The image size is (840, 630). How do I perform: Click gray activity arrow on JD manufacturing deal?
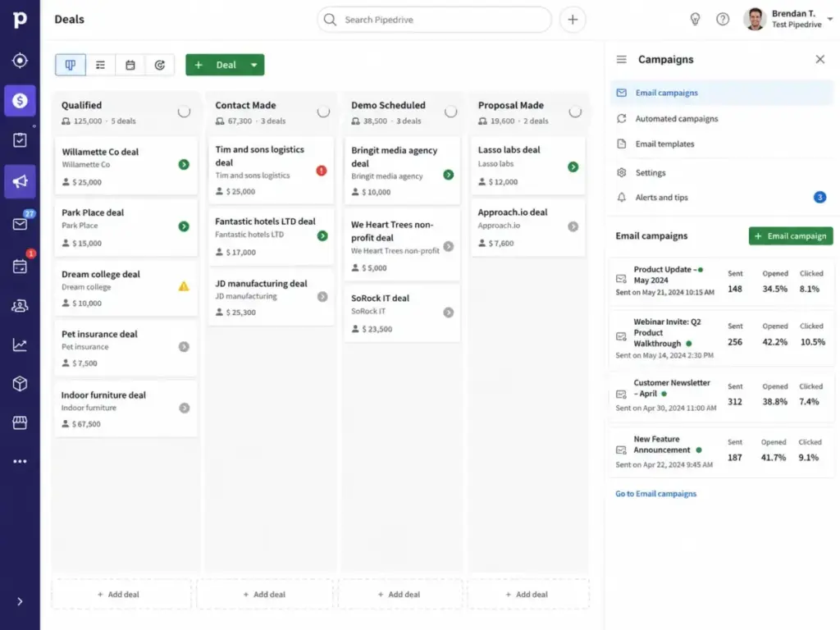[x=322, y=297]
